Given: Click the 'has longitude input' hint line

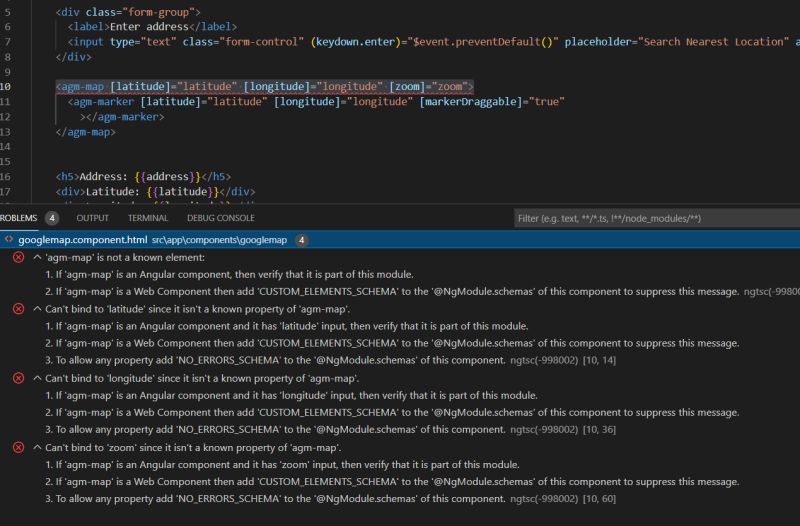Looking at the screenshot, I should point(291,395).
